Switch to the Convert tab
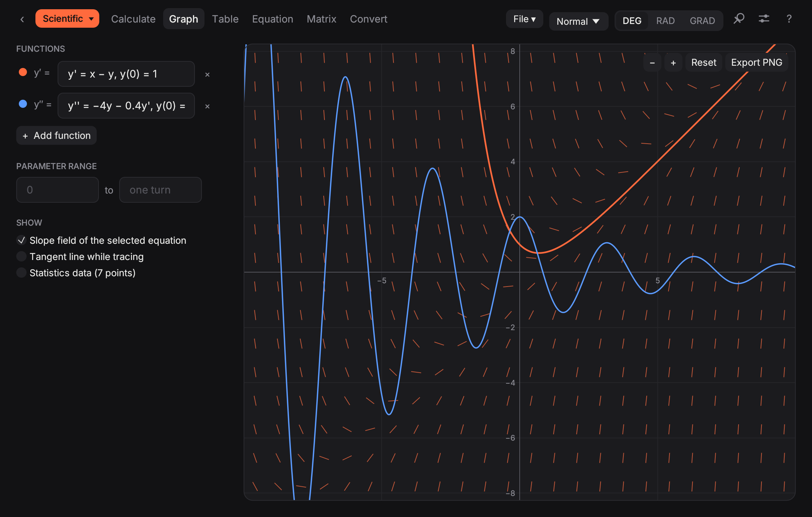The width and height of the screenshot is (812, 517). coord(368,19)
